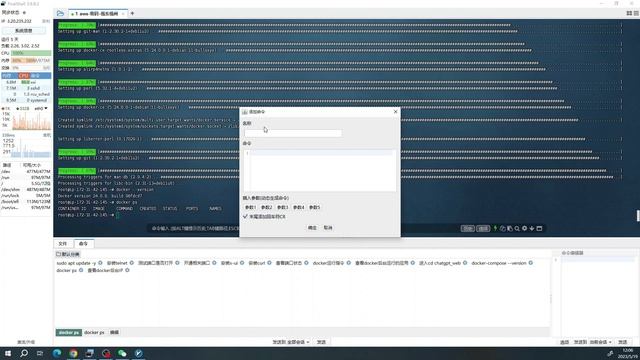Open gear icon beside 进入cd chatgpt_web
The width and height of the screenshot is (640, 360).
[x=465, y=263]
